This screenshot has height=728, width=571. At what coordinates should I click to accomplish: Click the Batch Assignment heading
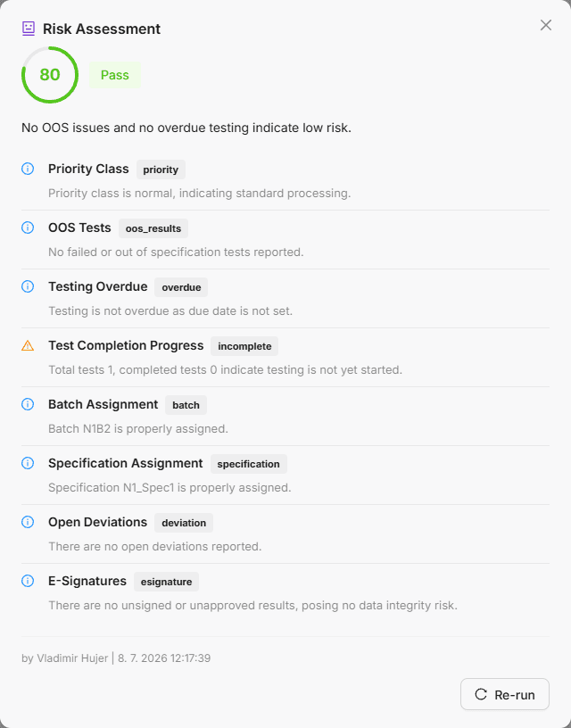point(103,404)
